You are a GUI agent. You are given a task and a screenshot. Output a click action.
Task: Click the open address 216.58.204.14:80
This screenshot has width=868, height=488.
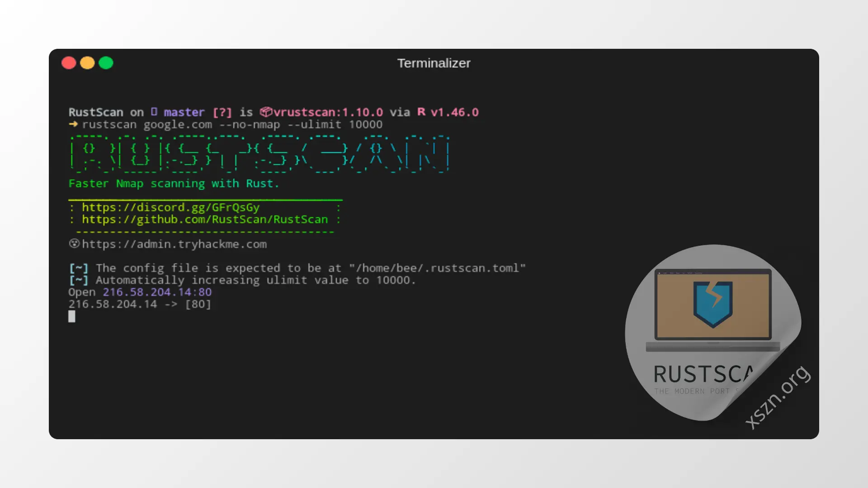coord(157,292)
